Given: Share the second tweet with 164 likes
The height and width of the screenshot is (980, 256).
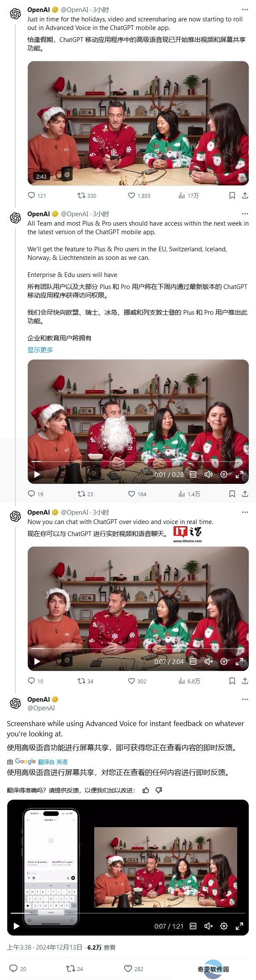Looking at the screenshot, I should point(245,494).
